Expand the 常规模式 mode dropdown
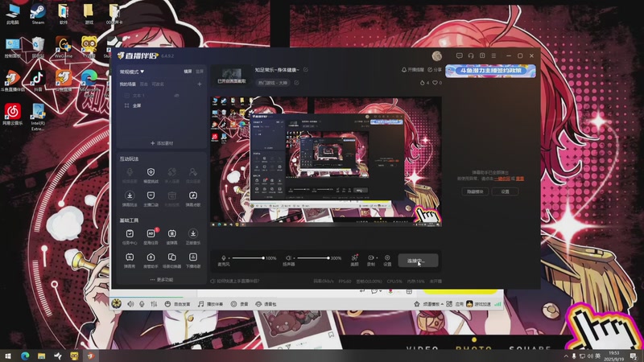Image resolution: width=644 pixels, height=362 pixels. (x=132, y=72)
